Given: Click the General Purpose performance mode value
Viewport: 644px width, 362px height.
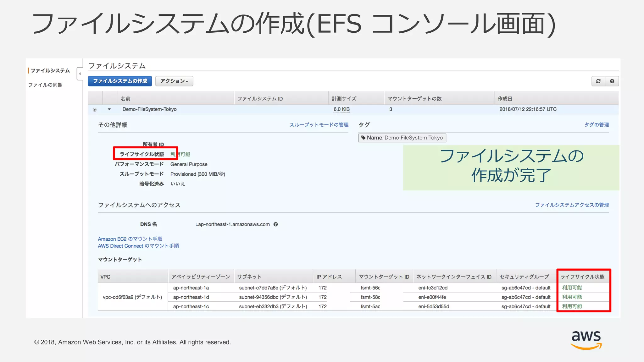Looking at the screenshot, I should (x=189, y=164).
